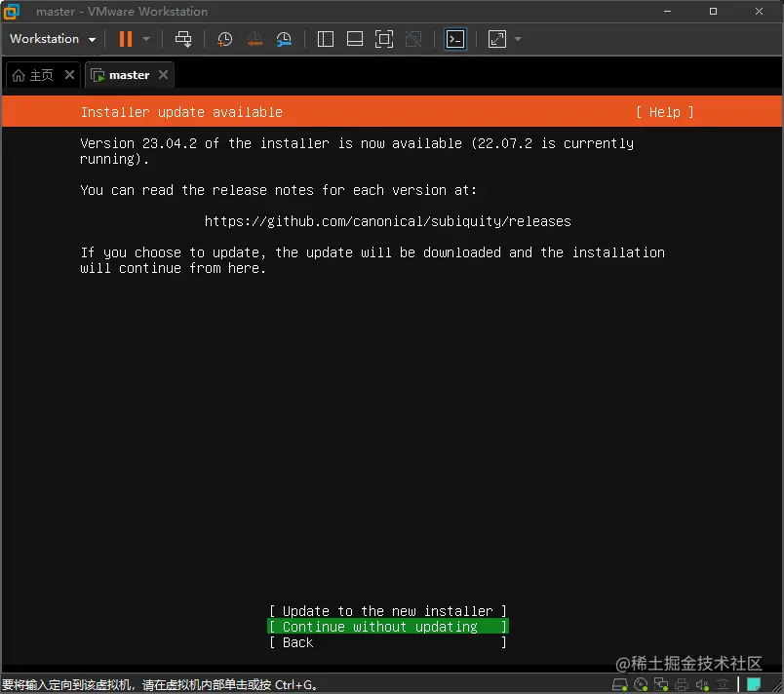Click the 'Installer update available' header text
The width and height of the screenshot is (784, 694).
[x=181, y=112]
